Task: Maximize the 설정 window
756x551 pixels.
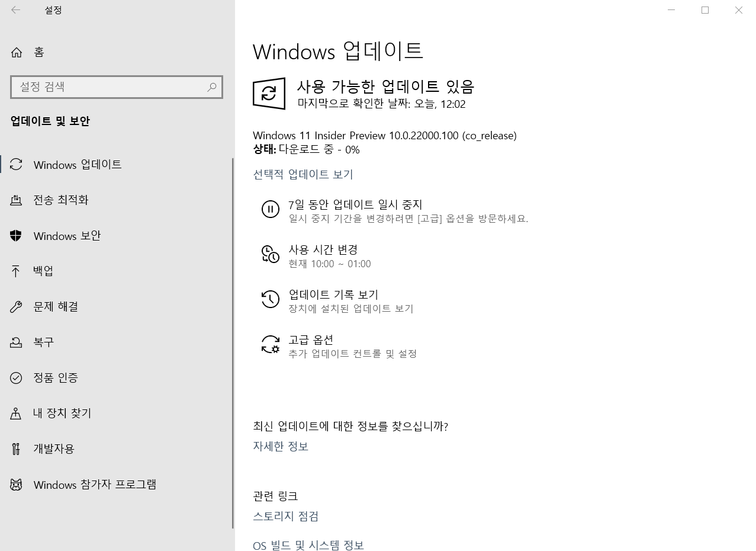Action: [705, 10]
